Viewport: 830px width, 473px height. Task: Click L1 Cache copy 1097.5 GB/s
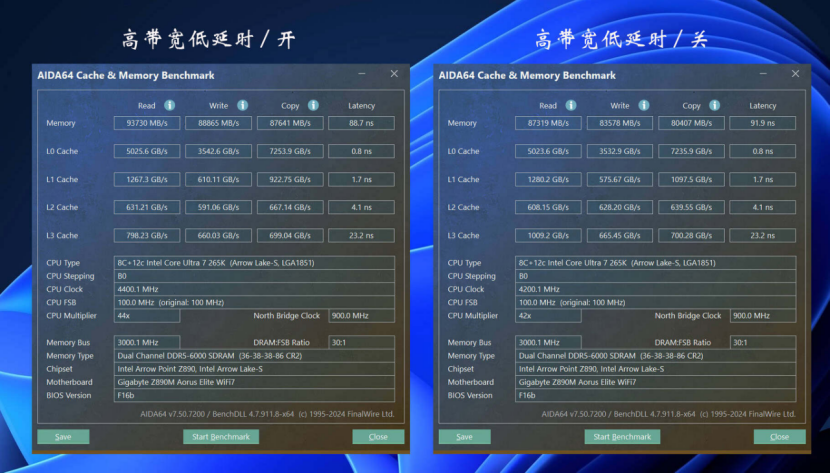tap(691, 179)
